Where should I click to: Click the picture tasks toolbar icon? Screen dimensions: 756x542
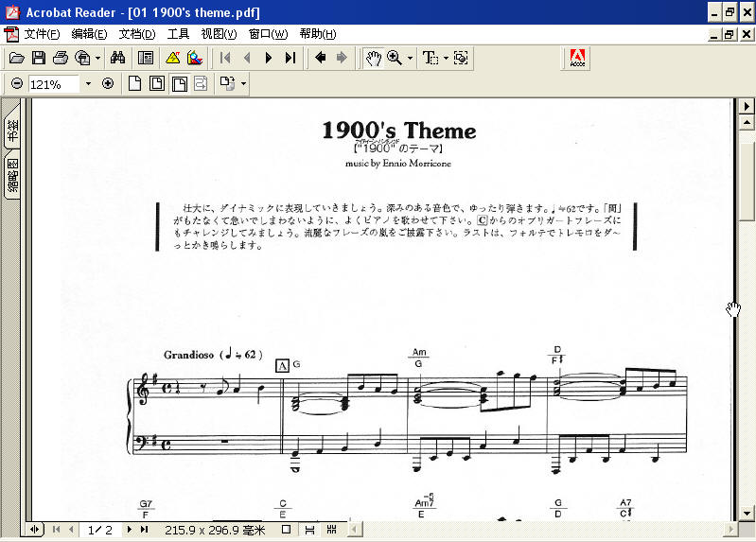[x=195, y=59]
